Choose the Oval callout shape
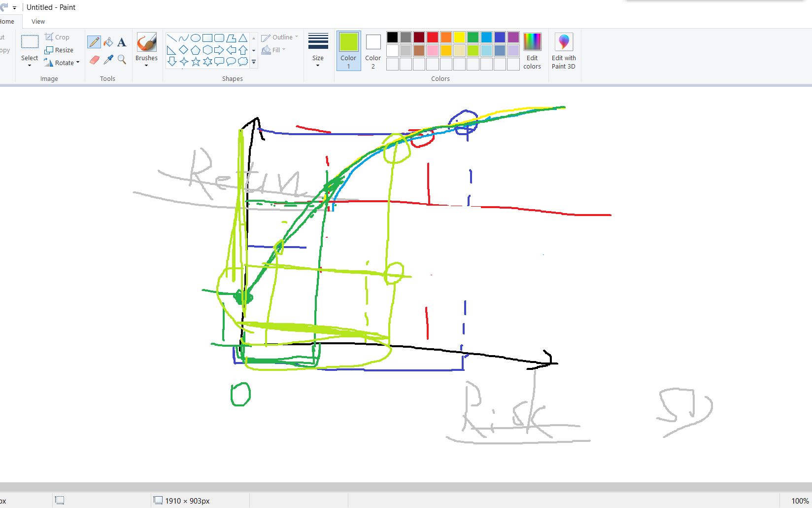The height and width of the screenshot is (508, 812). pyautogui.click(x=231, y=62)
